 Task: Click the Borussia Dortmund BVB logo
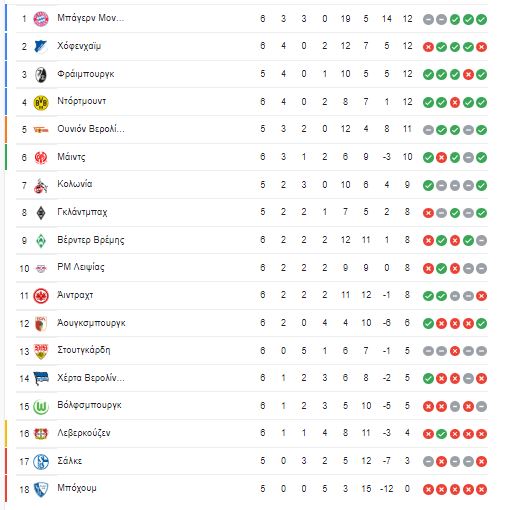point(41,102)
